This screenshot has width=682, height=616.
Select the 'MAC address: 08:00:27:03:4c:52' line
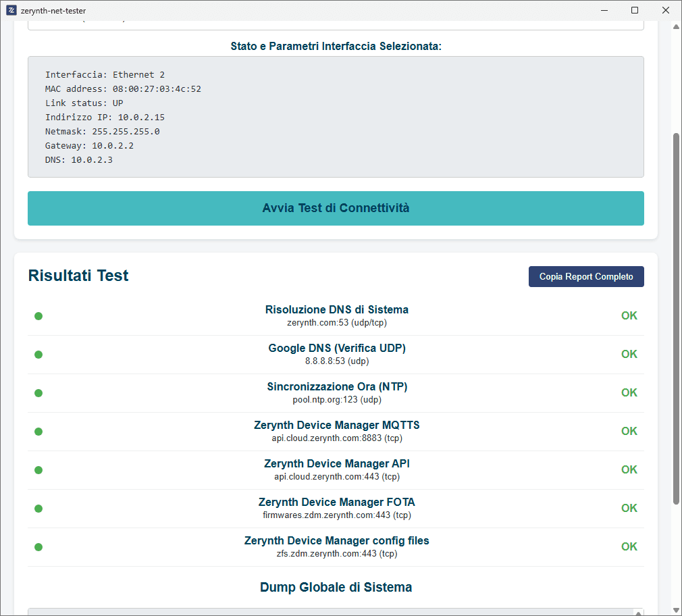[123, 88]
